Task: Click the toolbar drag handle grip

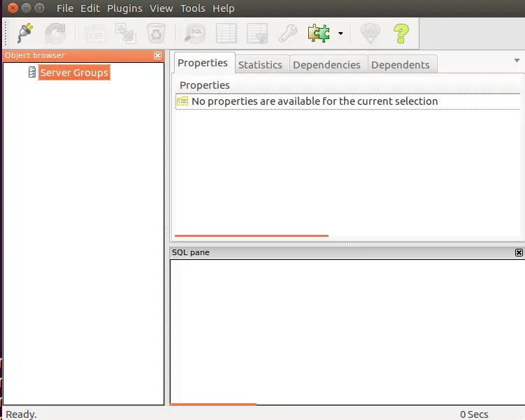Action: pyautogui.click(x=6, y=33)
